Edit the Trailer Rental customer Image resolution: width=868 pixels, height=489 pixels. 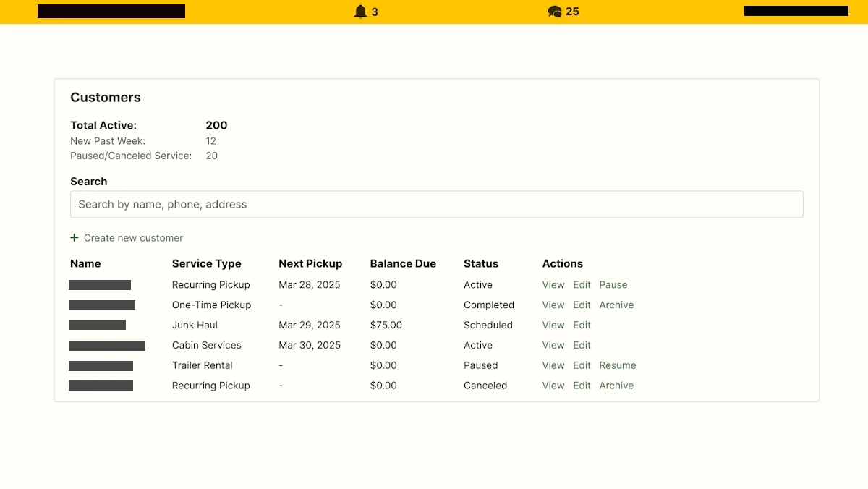click(582, 366)
